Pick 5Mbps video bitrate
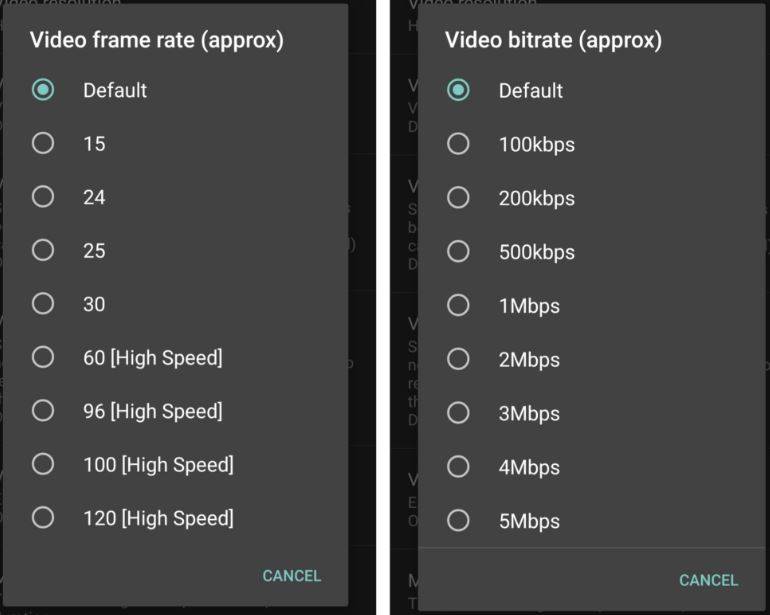Image resolution: width=770 pixels, height=615 pixels. coord(458,521)
